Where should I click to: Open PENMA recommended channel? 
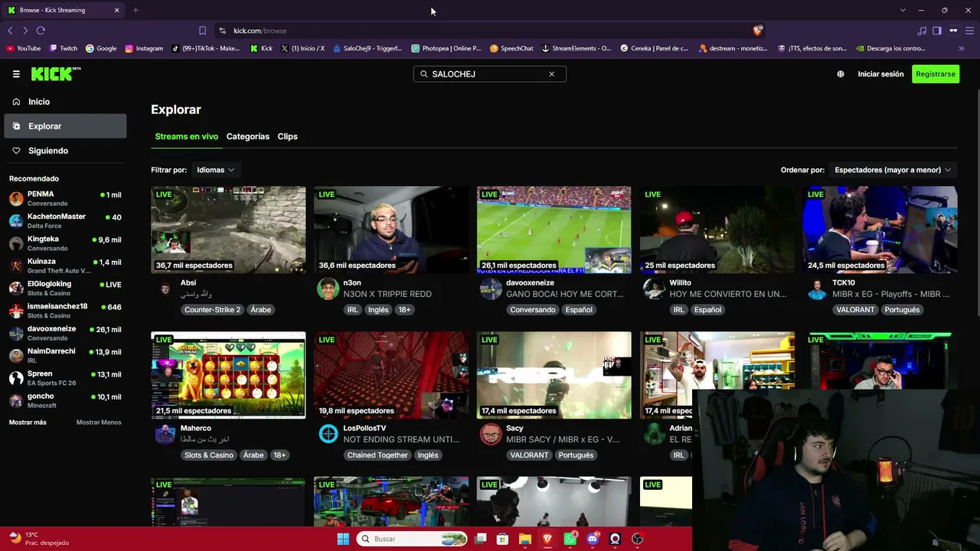pos(65,199)
